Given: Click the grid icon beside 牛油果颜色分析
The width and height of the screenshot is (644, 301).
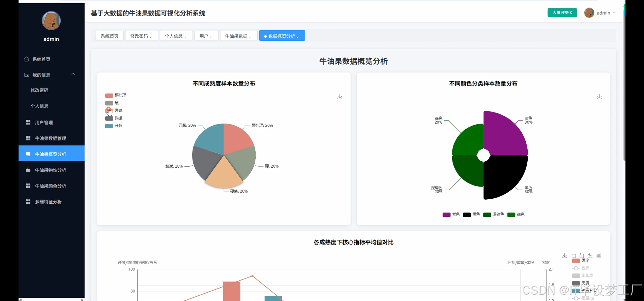Looking at the screenshot, I should 28,186.
